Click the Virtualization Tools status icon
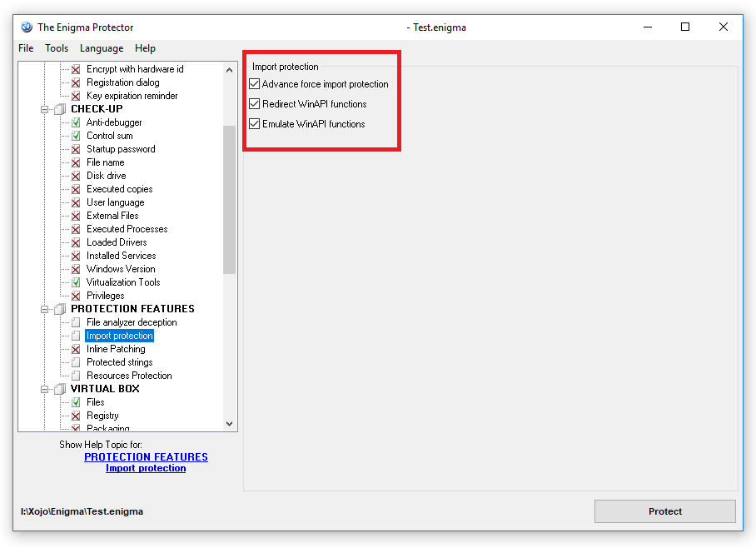 click(76, 282)
